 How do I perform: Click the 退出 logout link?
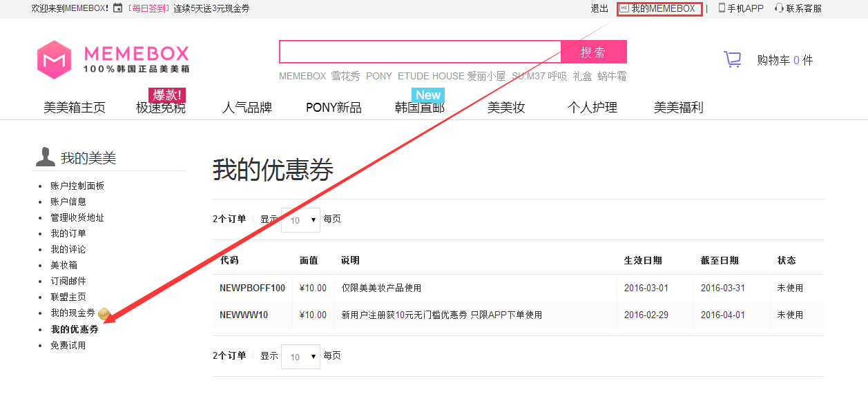pos(599,8)
